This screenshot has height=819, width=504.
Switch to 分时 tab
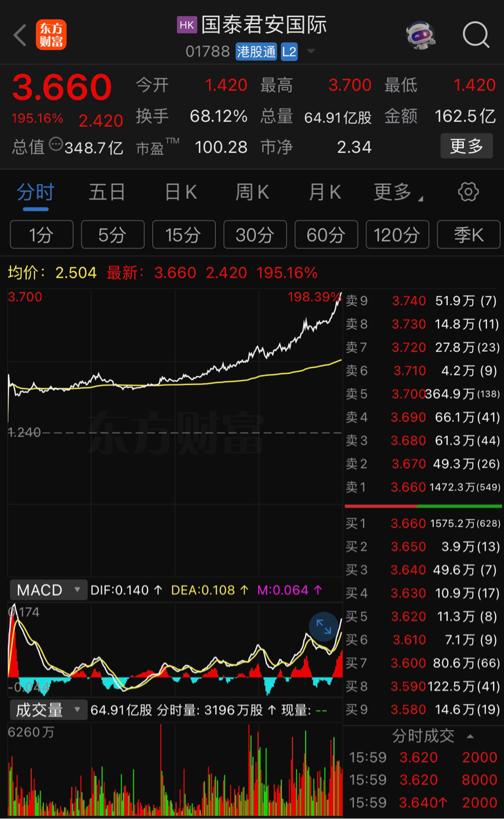coord(35,192)
